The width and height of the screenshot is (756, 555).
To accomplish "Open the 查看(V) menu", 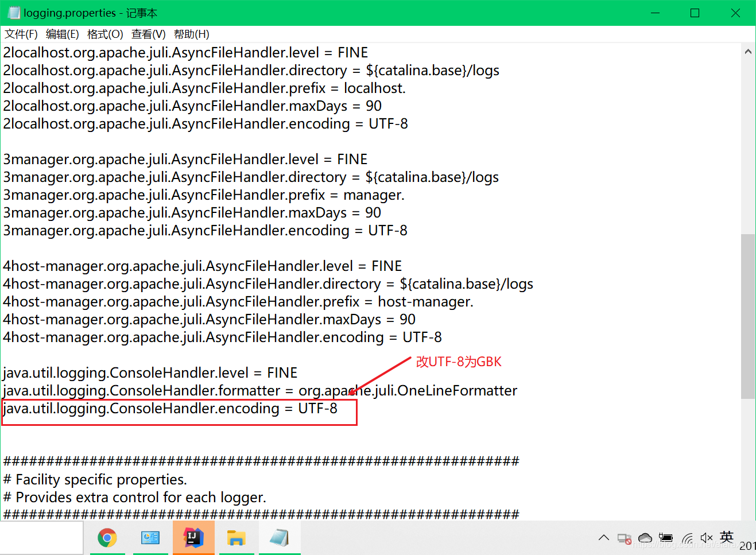I will [x=149, y=34].
